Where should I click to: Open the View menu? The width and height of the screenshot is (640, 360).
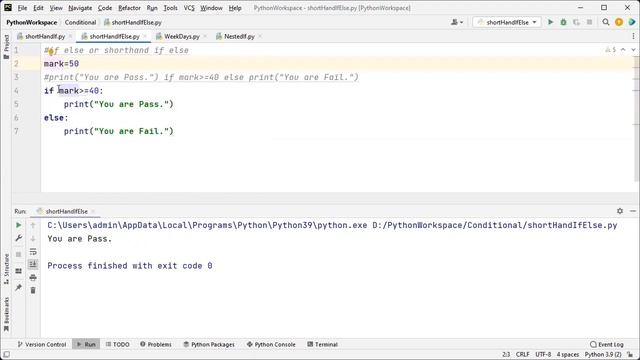point(56,8)
